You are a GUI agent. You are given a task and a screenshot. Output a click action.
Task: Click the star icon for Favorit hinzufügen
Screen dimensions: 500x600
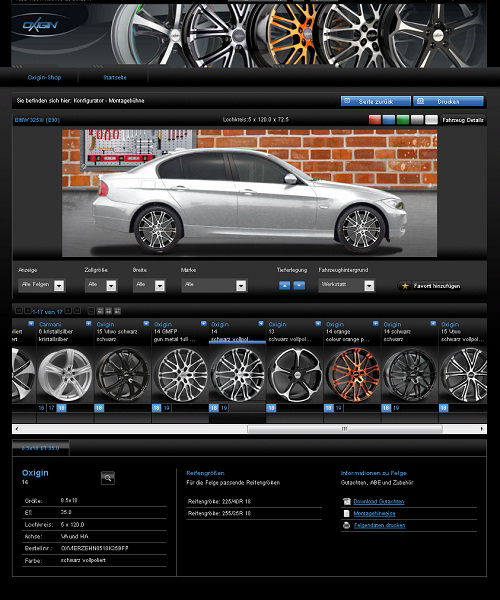coord(405,286)
